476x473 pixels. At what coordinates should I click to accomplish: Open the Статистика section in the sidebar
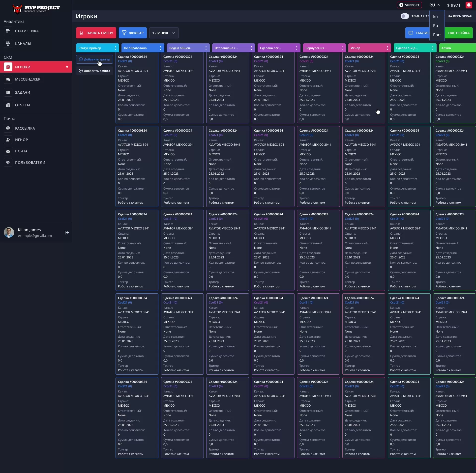click(27, 31)
